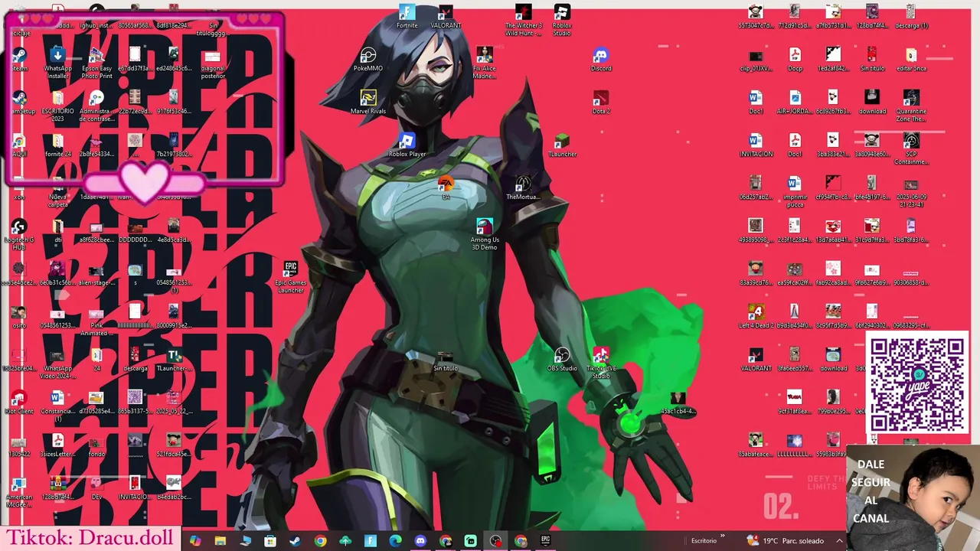Open Microsoft Store taskbar icon
This screenshot has height=551, width=980.
pos(269,541)
